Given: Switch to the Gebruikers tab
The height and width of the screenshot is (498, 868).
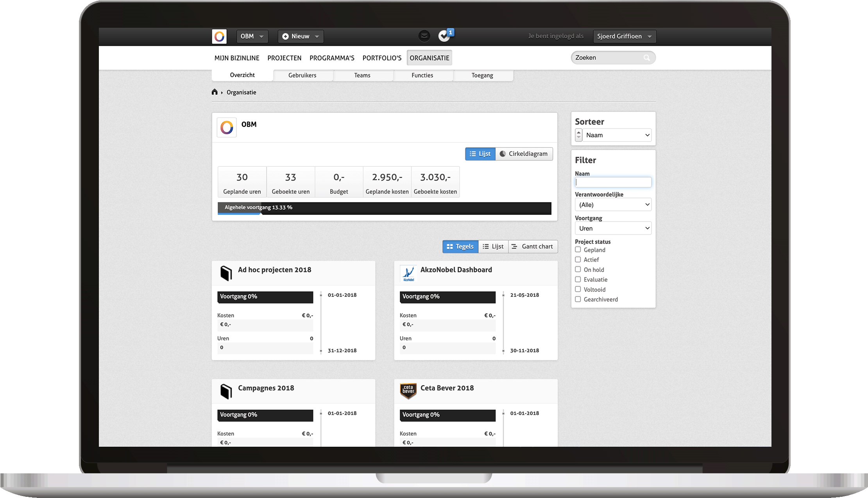Looking at the screenshot, I should pos(302,76).
